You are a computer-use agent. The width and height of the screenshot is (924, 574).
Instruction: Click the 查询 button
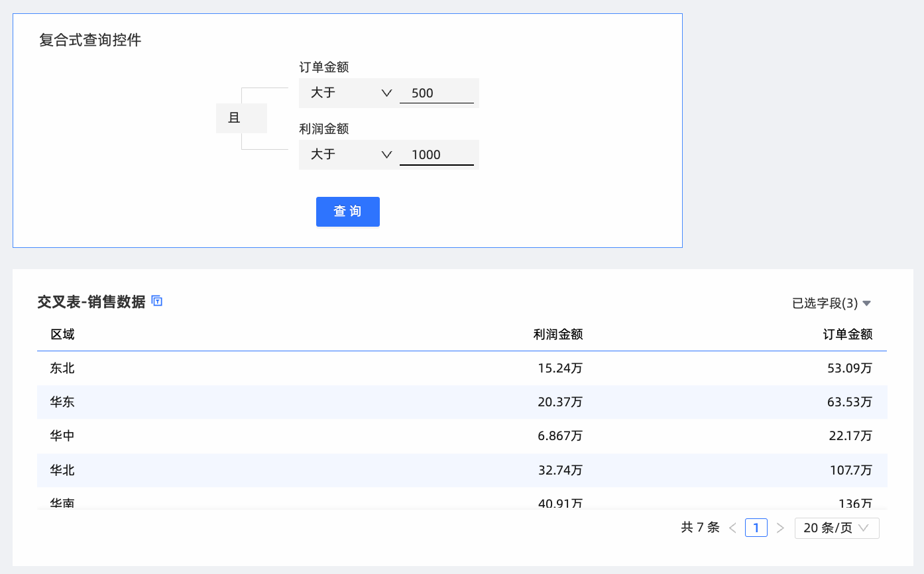[347, 212]
